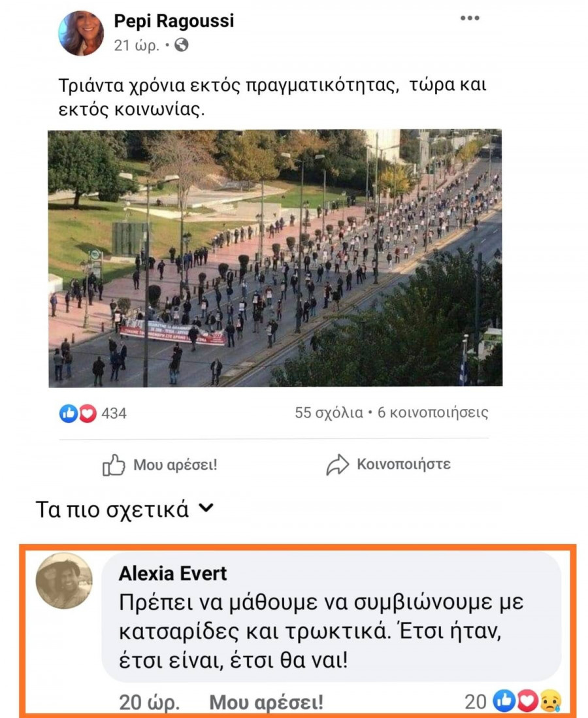588x718 pixels.
Task: Open Alexia Evert's profile picture
Action: coord(64,581)
